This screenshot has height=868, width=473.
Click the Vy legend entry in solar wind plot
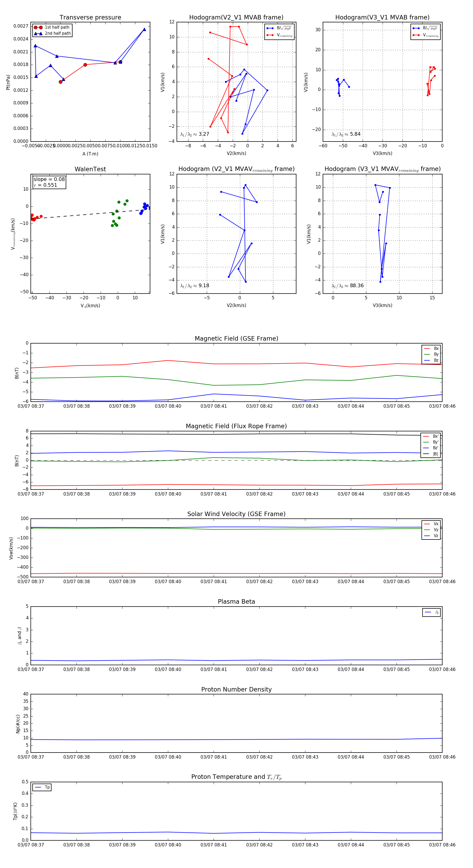[431, 530]
